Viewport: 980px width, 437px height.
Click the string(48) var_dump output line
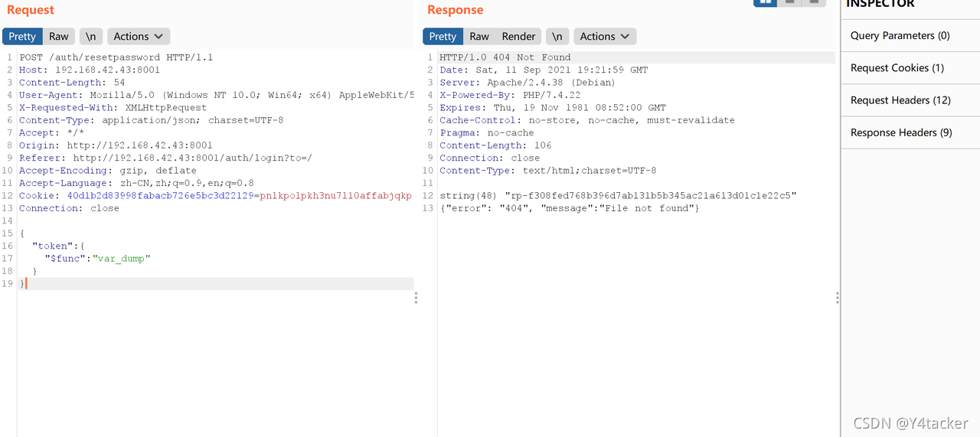click(619, 196)
